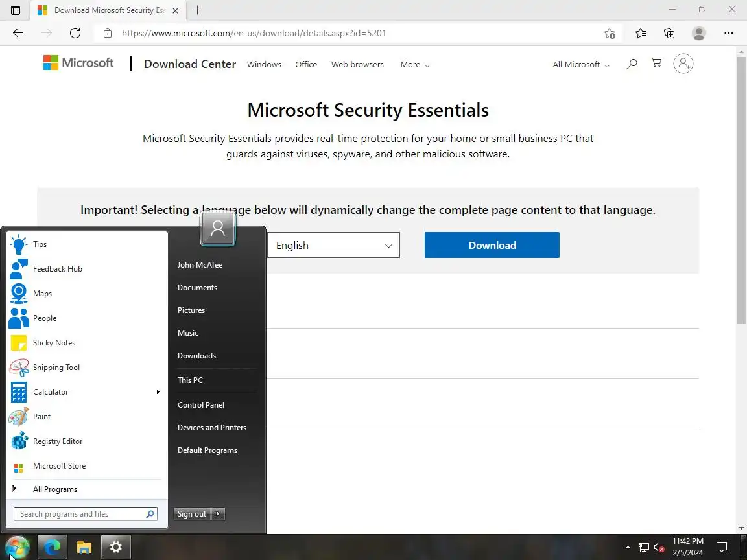Open Download Center home link
747x560 pixels.
[x=189, y=64]
